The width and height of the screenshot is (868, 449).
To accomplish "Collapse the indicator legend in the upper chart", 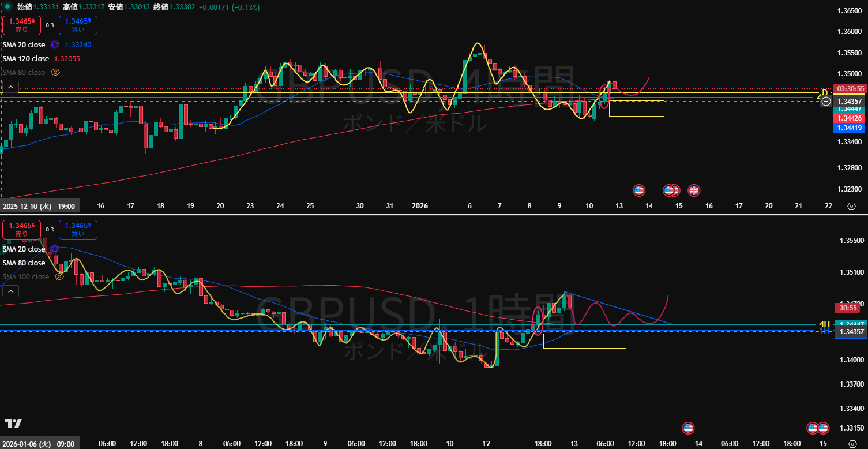I will pyautogui.click(x=10, y=88).
